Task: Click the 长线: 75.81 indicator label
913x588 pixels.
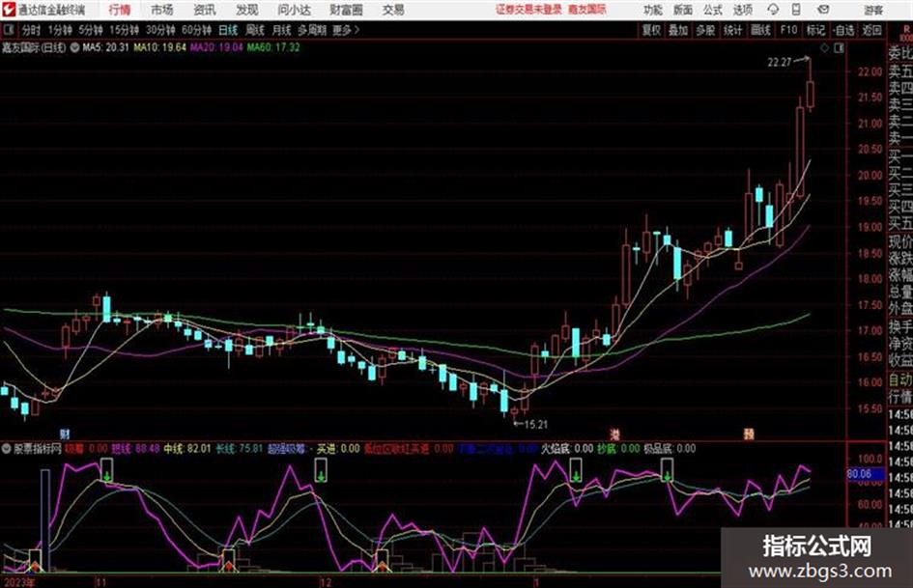Action: pos(240,449)
